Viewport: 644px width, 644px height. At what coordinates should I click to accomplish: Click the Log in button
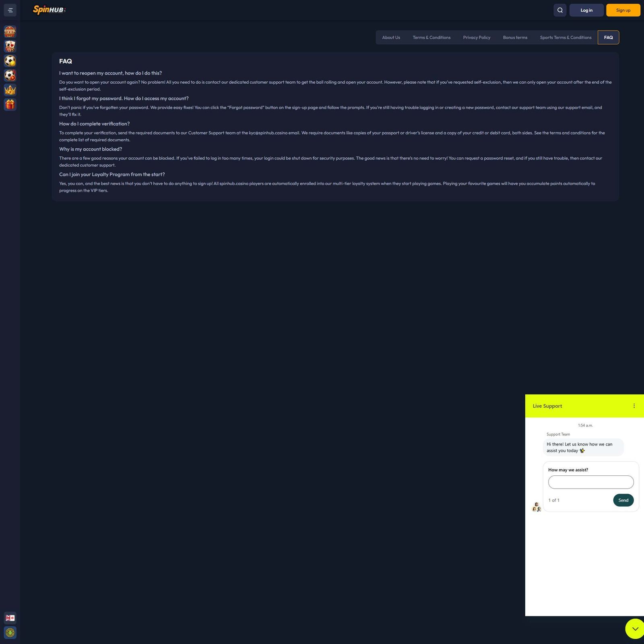(586, 10)
